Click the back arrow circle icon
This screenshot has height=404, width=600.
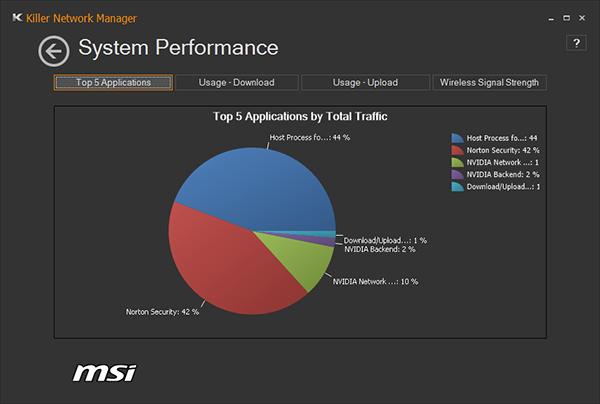click(54, 51)
